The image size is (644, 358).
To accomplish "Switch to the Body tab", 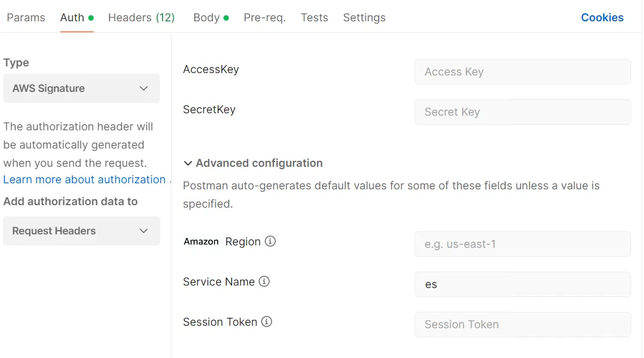I will (207, 18).
